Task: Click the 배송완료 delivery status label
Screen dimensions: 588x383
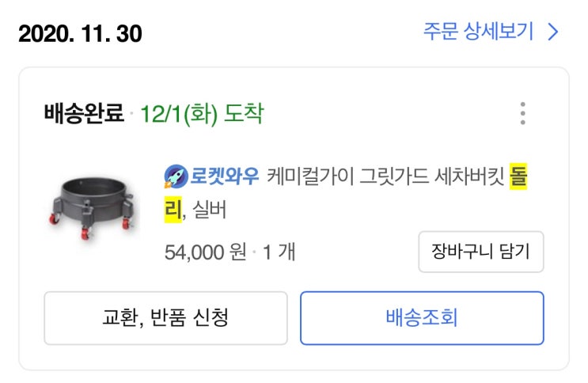Action: tap(84, 114)
